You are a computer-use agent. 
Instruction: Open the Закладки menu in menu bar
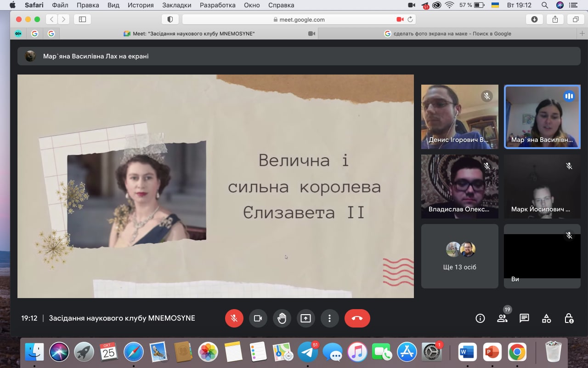click(x=176, y=5)
